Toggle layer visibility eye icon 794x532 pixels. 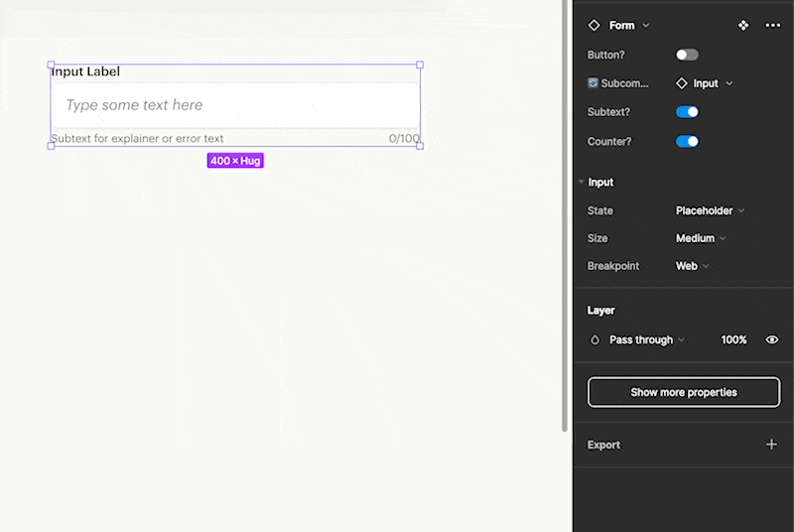(x=772, y=339)
